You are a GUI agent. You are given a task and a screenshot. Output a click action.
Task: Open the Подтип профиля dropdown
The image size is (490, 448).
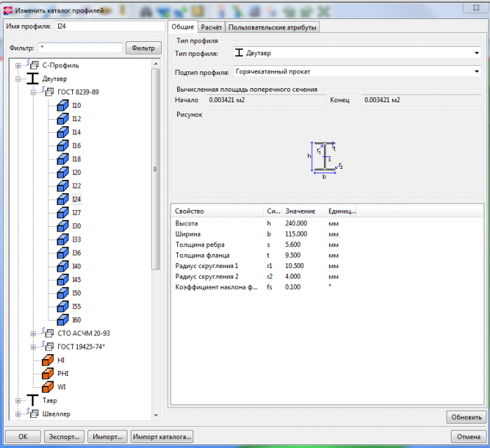pos(476,71)
